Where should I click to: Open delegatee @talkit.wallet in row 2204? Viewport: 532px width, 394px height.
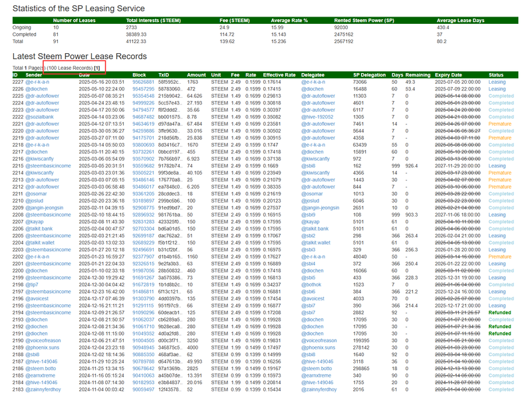(315, 243)
